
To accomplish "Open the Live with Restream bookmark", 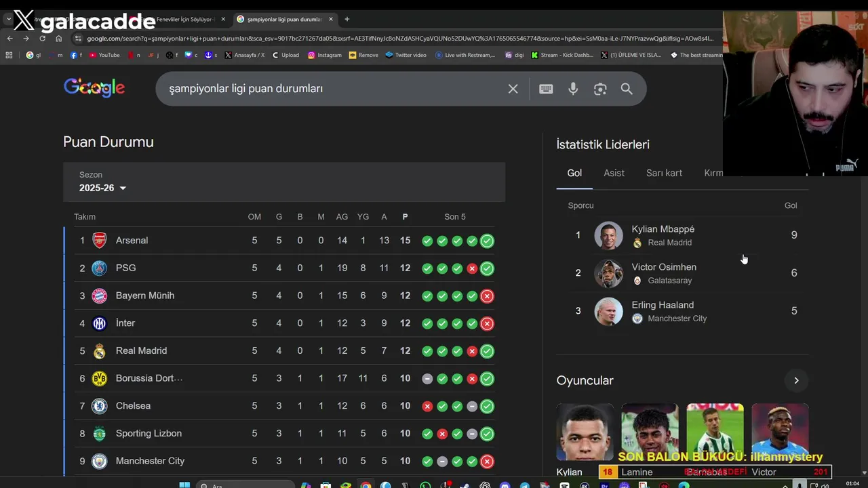I will (465, 55).
